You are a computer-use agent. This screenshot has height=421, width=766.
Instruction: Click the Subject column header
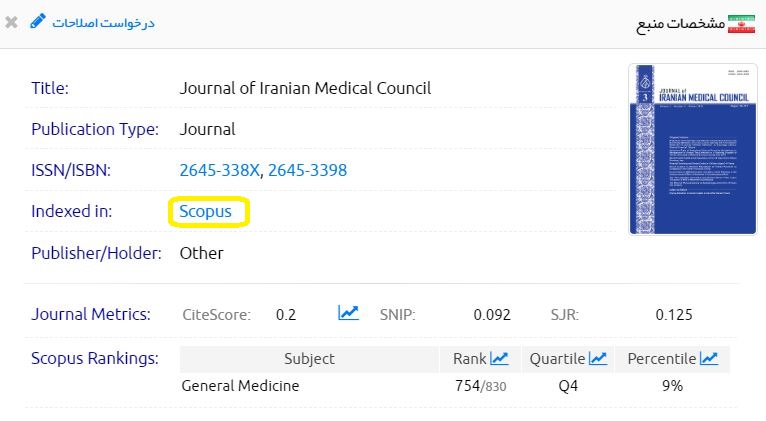pos(309,358)
